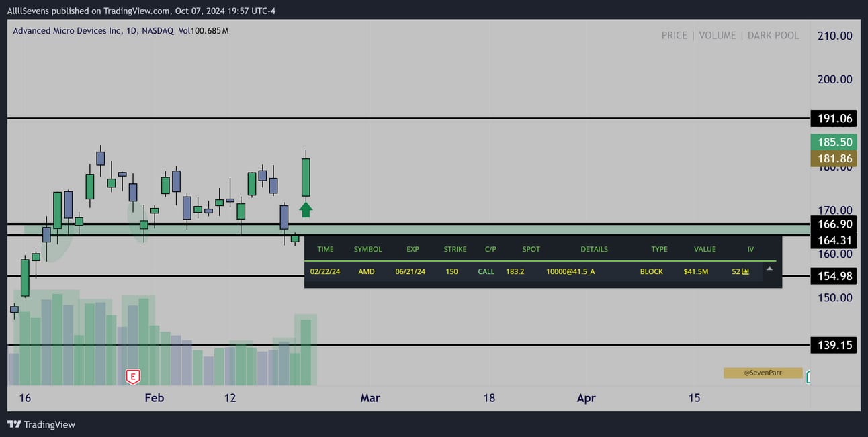868x437 pixels.
Task: Click the 170.00 price axis value
Action: click(x=834, y=210)
